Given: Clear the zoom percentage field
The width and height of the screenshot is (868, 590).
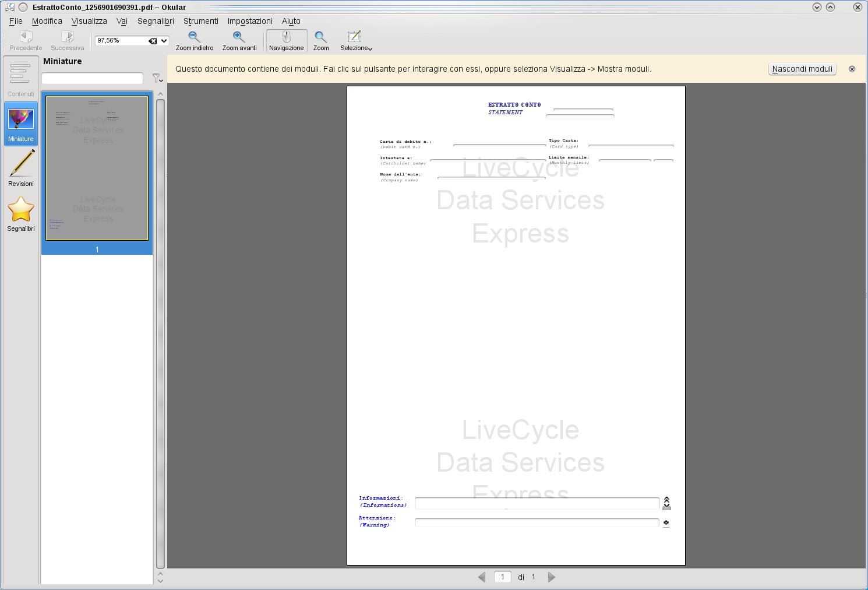Looking at the screenshot, I should (x=153, y=41).
